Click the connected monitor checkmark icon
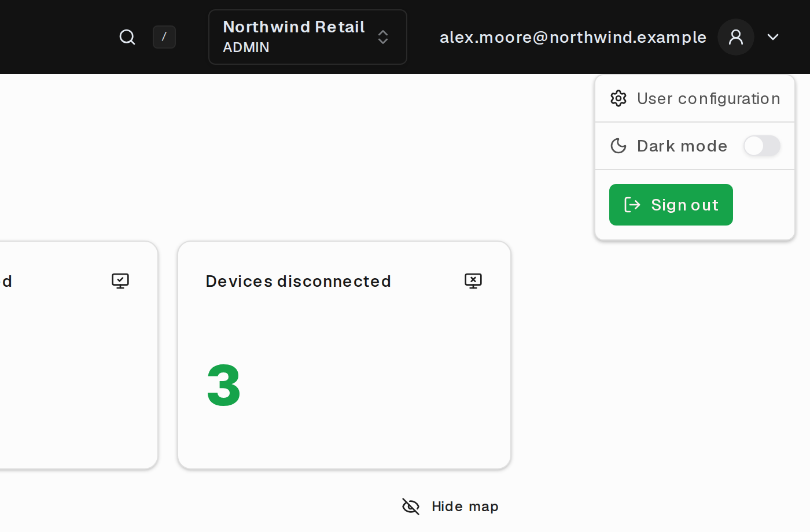The image size is (810, 532). [x=120, y=281]
